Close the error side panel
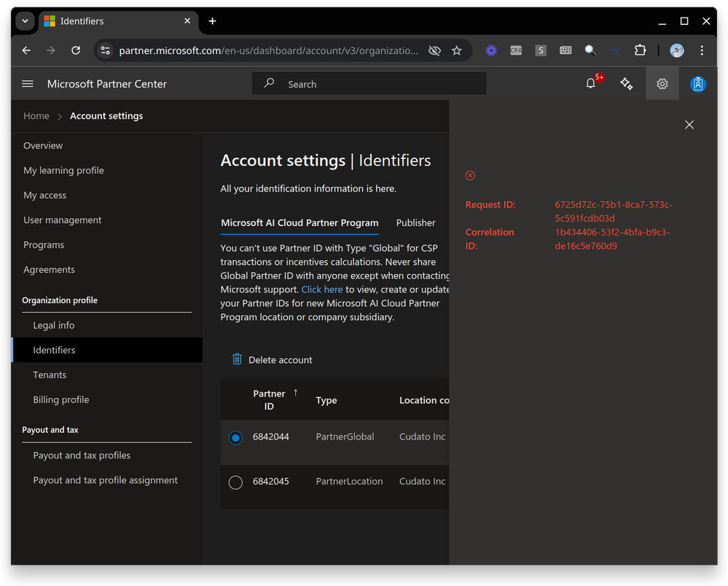This screenshot has height=586, width=728. point(689,125)
